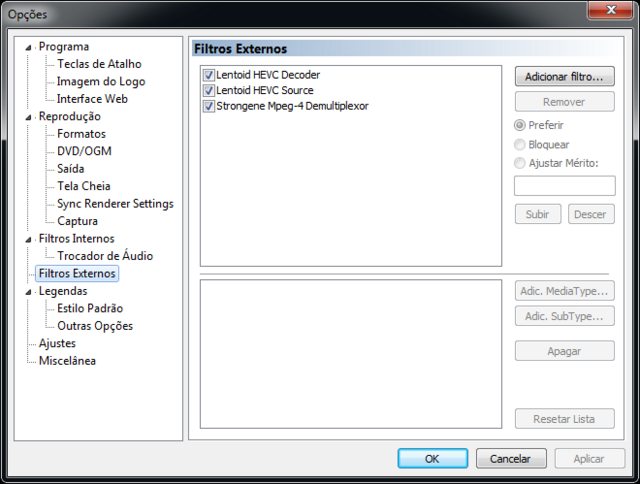Select the Preferir radio option
The image size is (640, 484).
pyautogui.click(x=520, y=125)
